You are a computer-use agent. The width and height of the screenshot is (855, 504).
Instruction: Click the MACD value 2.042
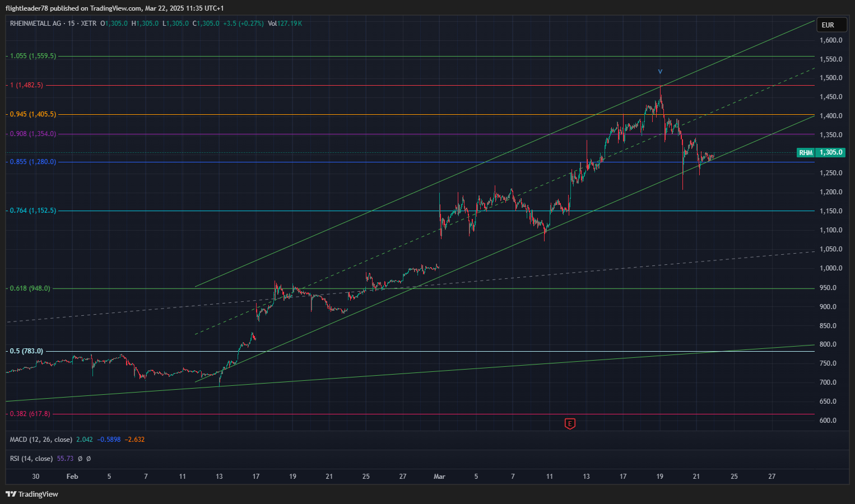coord(85,440)
